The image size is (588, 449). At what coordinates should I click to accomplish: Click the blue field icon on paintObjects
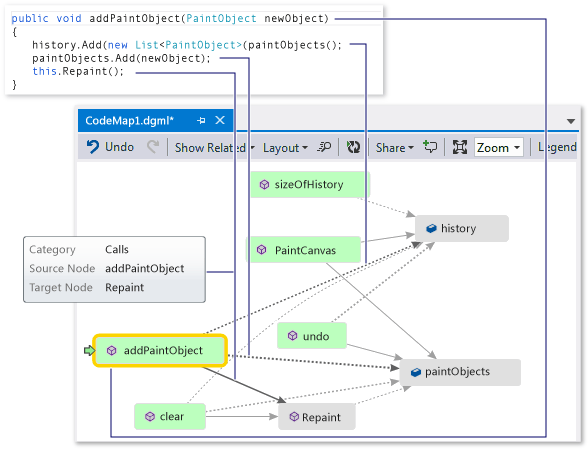tap(416, 372)
